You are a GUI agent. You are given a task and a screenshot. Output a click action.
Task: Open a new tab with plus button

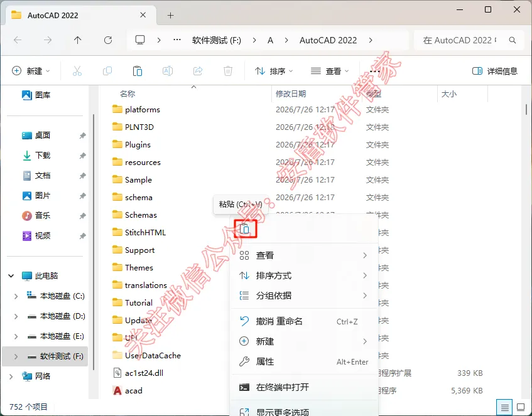coord(171,15)
